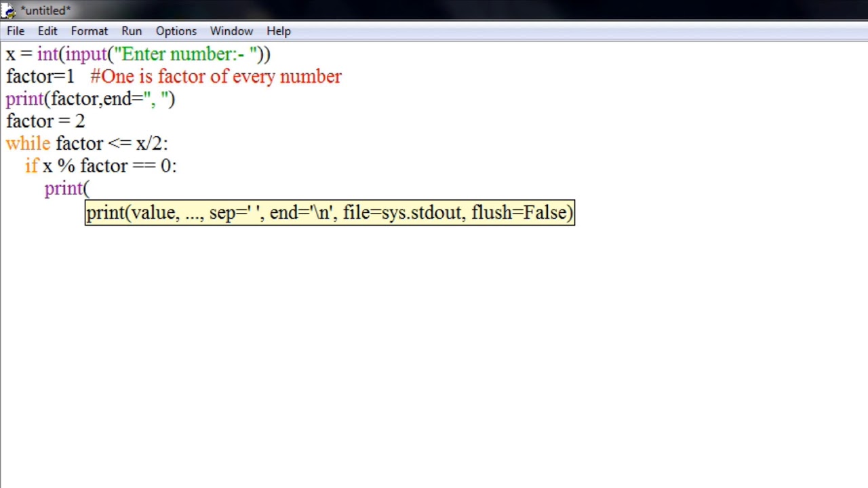Click the 'input' builtin on line one

click(86, 54)
